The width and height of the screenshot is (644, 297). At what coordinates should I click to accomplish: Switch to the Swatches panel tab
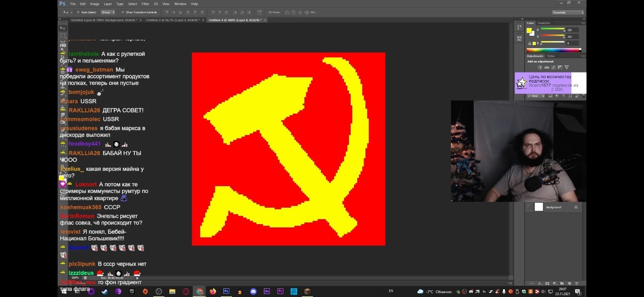tap(544, 23)
